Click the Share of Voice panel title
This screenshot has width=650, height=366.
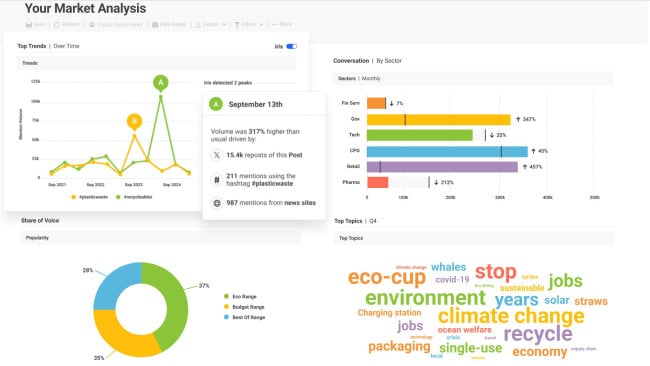click(40, 221)
